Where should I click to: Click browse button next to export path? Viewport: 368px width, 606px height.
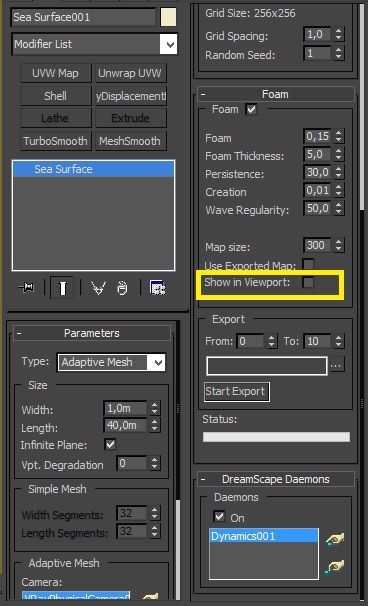click(337, 365)
